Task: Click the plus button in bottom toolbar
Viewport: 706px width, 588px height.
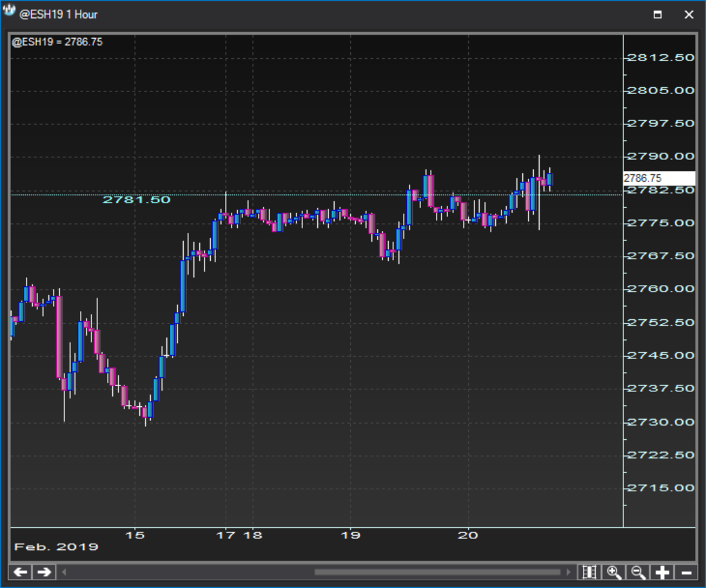Action: pos(662,573)
